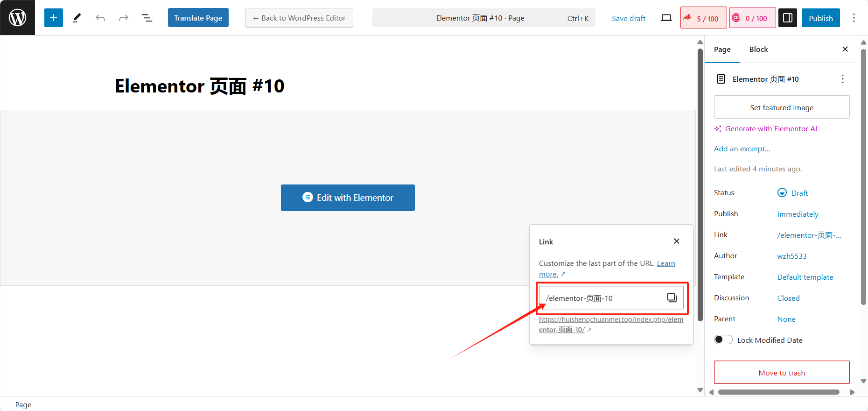Screen dimensions: 868x411
Task: Change author wzh5533
Action: point(792,256)
